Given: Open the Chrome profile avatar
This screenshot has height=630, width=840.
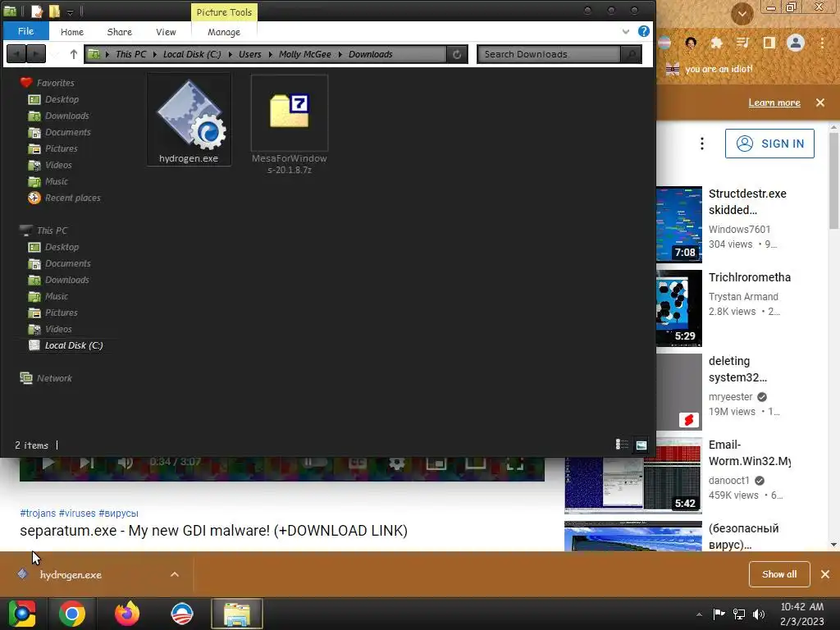Looking at the screenshot, I should tap(796, 43).
